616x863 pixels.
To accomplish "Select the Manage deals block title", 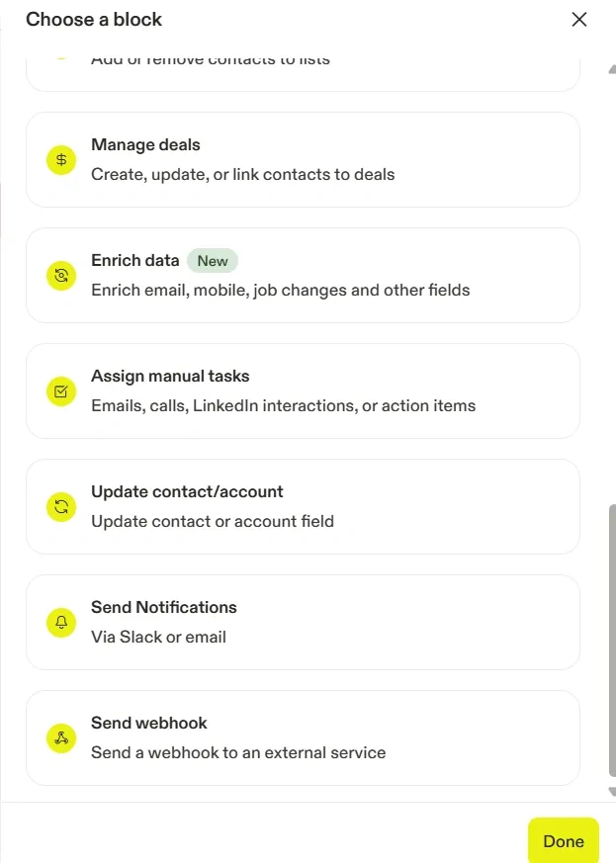I will 145,145.
